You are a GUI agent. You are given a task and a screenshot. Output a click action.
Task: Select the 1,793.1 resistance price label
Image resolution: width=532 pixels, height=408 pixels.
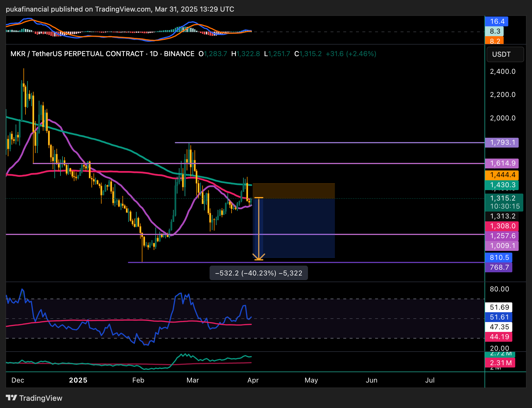(502, 142)
